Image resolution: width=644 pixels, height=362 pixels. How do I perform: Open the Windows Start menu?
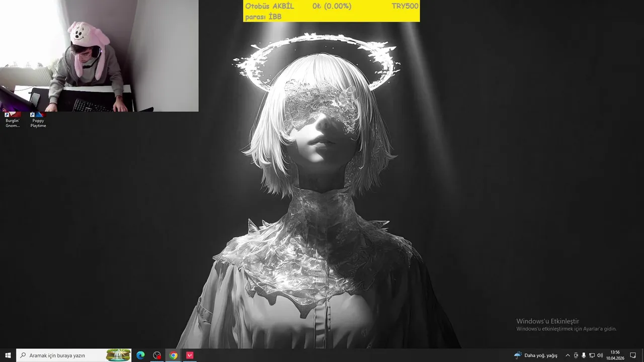(8, 355)
